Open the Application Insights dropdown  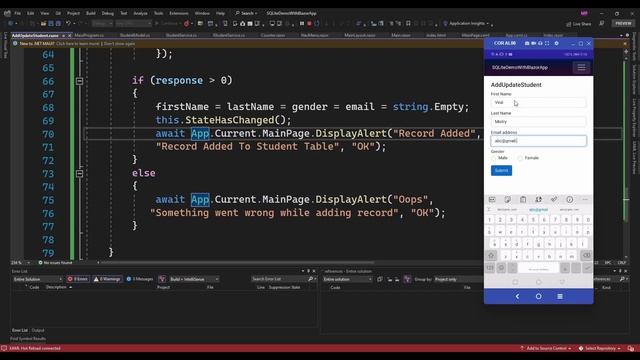pos(468,24)
